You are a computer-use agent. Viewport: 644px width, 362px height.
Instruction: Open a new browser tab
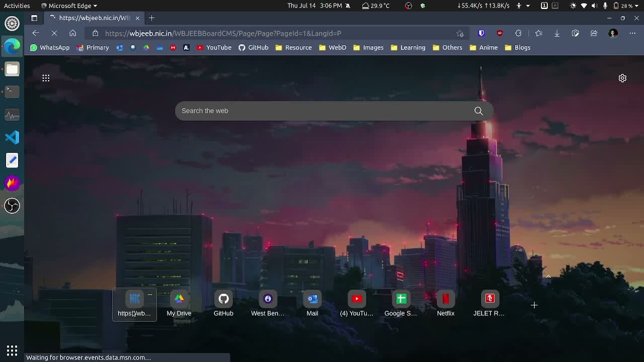pos(151,18)
